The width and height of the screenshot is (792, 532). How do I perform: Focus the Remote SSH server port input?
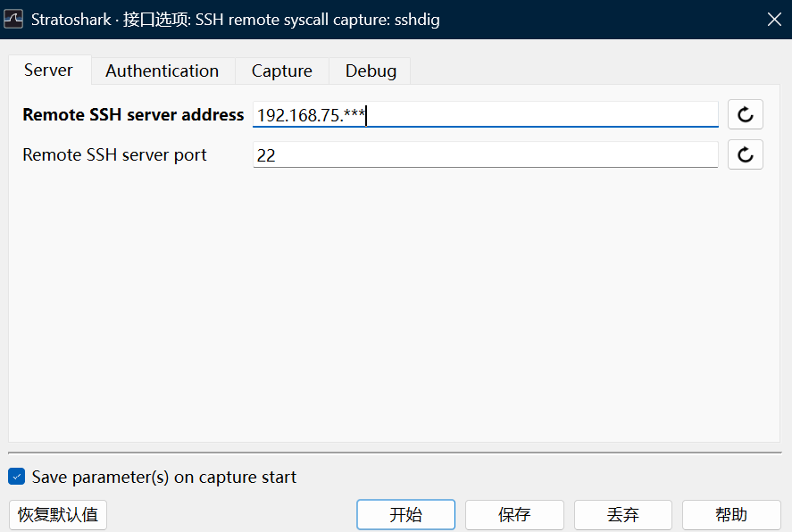point(486,154)
